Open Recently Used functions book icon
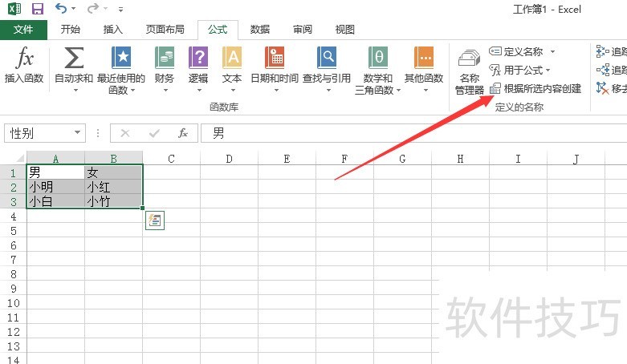 tap(121, 58)
